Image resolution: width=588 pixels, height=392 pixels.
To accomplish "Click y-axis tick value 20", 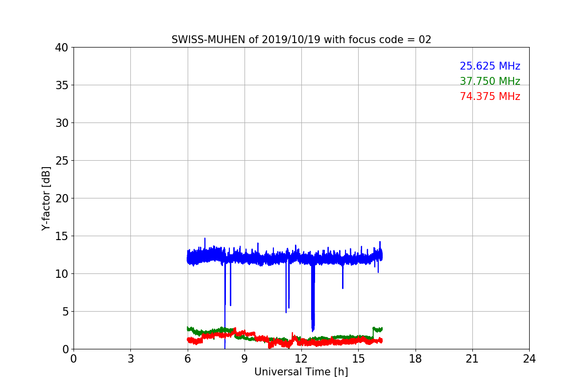I will [62, 198].
